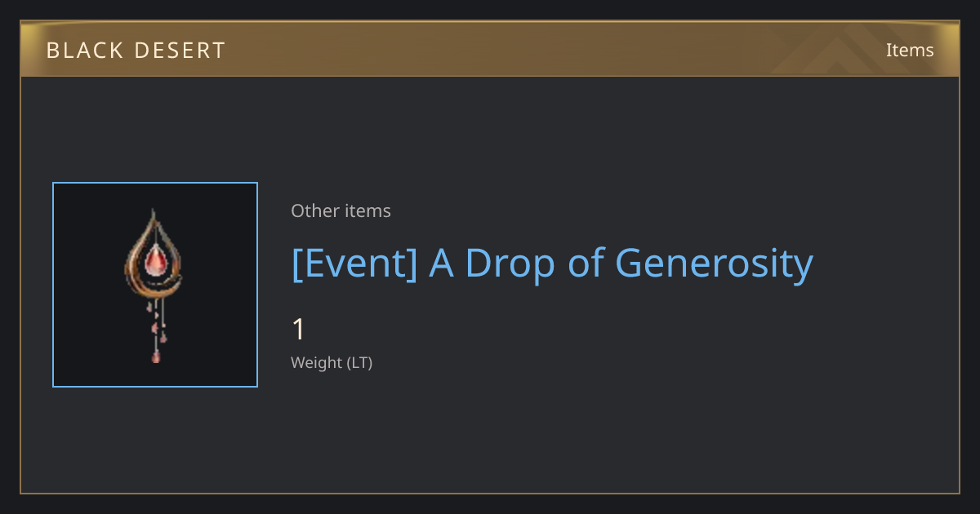The image size is (980, 514).
Task: Click the empty dark panel below the weight
Action: click(x=572, y=432)
